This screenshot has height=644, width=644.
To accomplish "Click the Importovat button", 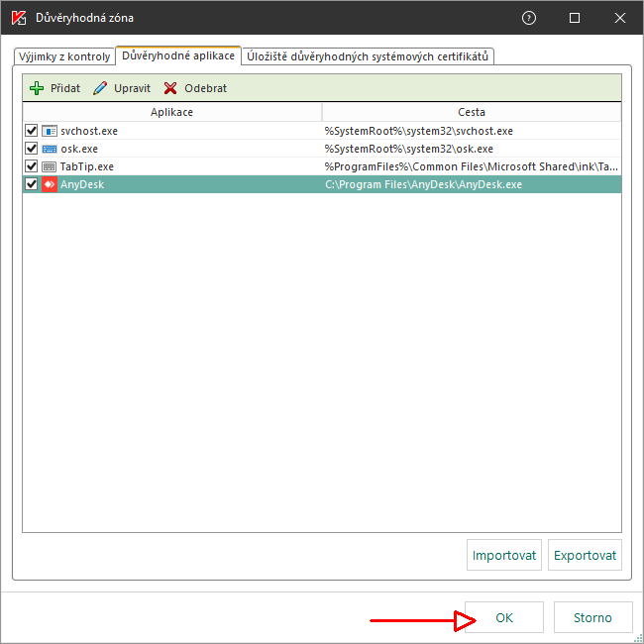I will 504,555.
